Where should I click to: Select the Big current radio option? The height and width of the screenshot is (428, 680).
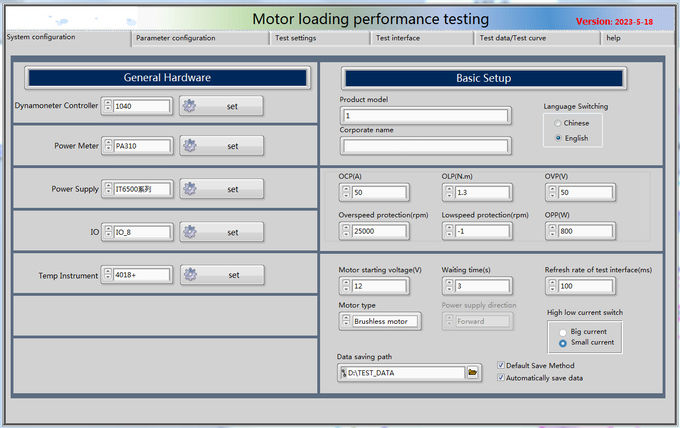point(563,330)
